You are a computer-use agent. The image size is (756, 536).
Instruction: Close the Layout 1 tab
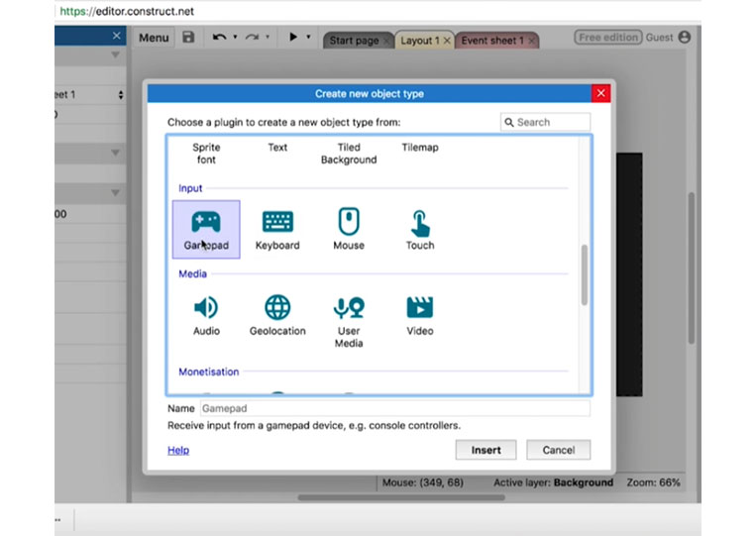447,41
